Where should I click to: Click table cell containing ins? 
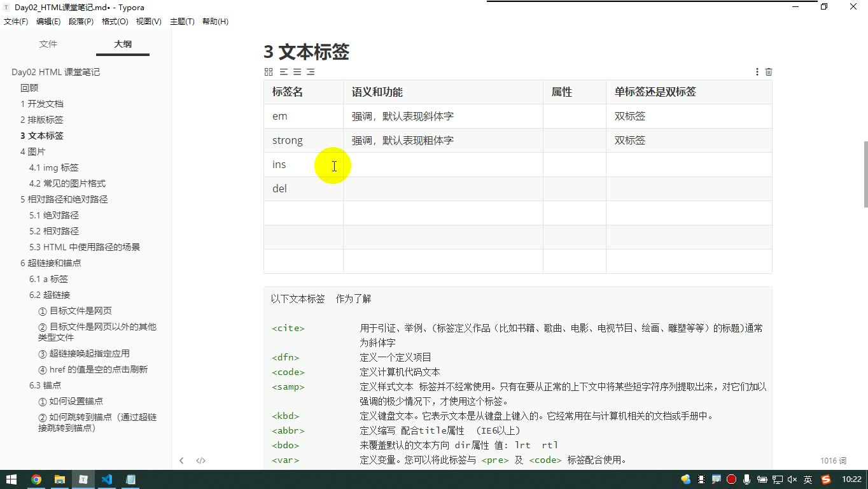click(304, 165)
